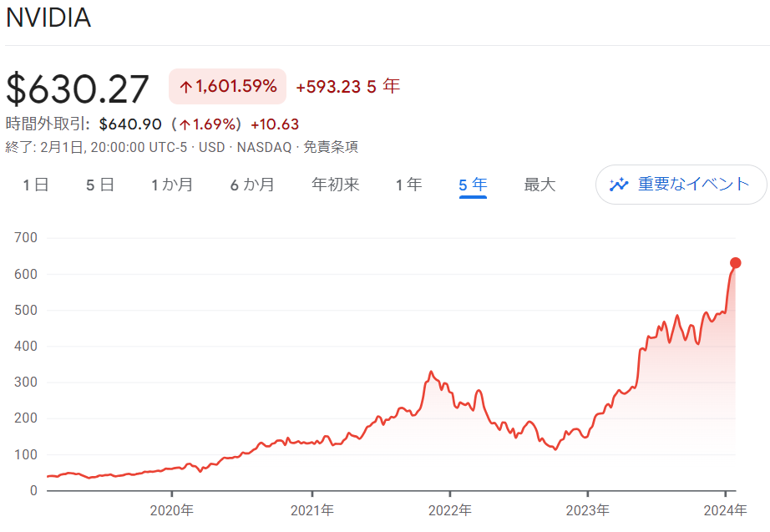The height and width of the screenshot is (532, 770).
Task: Click the 2022年 axis label
Action: [x=450, y=510]
